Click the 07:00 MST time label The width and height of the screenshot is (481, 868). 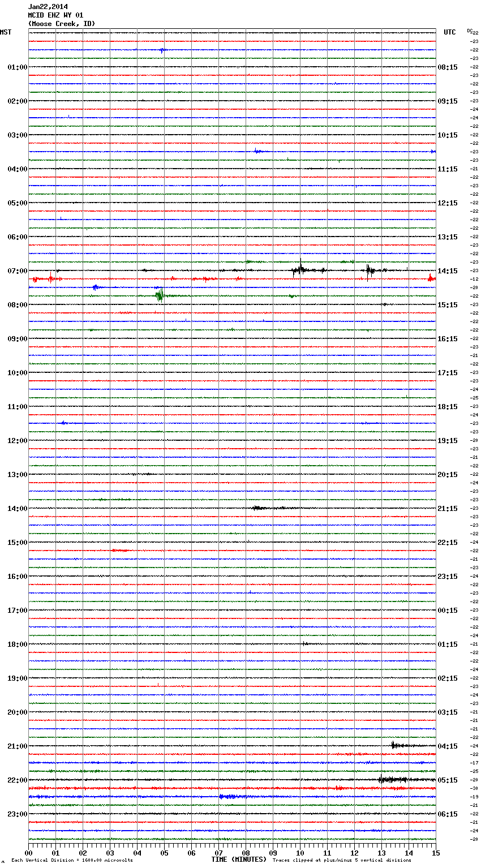pos(18,271)
